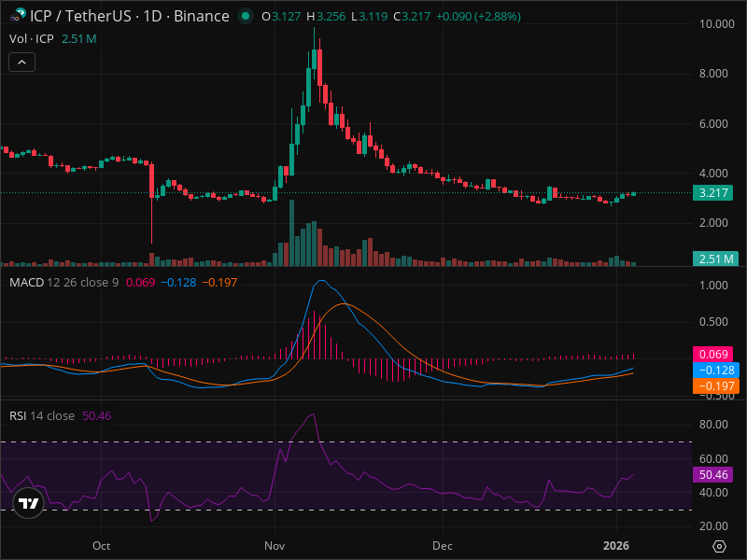Open chart settings gear icon

pos(719,546)
